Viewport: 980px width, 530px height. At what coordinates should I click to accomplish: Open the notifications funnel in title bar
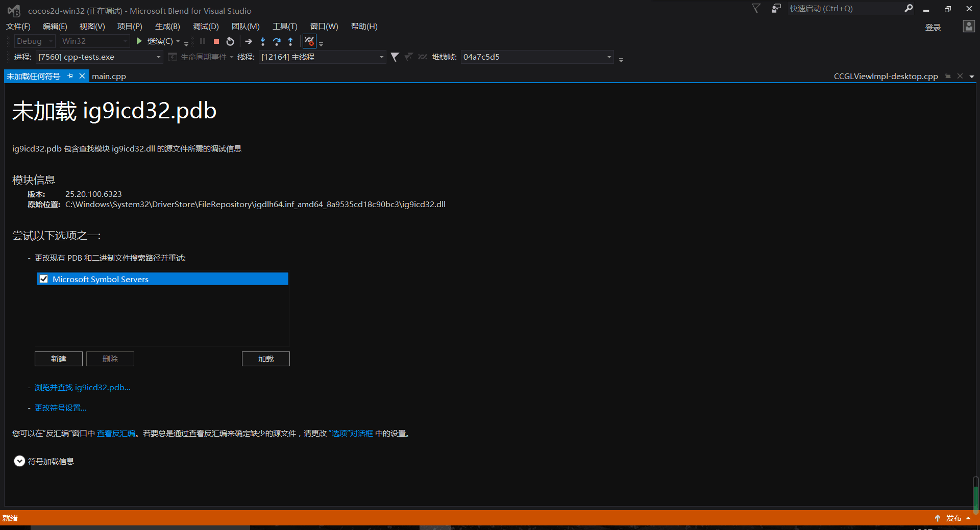point(756,8)
